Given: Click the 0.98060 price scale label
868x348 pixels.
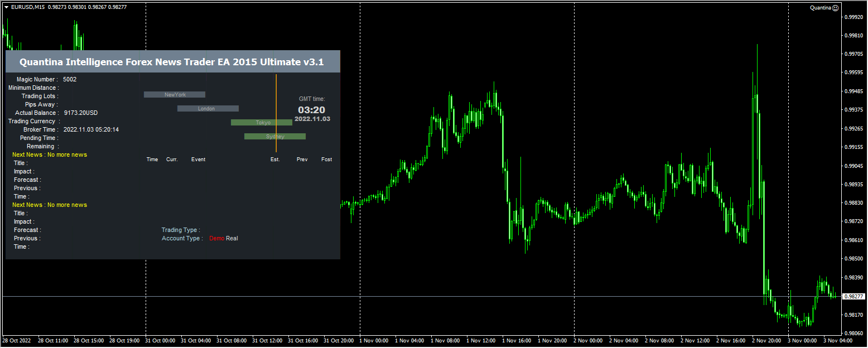Looking at the screenshot, I should (x=855, y=333).
